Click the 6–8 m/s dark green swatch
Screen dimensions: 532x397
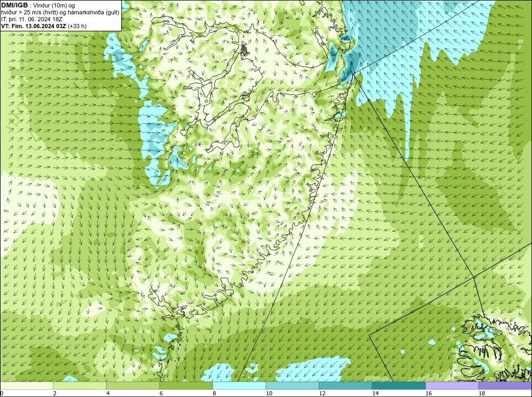click(186, 386)
